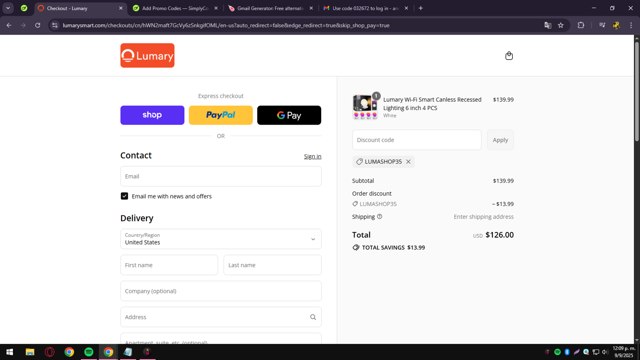The image size is (640, 360).
Task: Click the browser address bar URL
Action: 226,25
